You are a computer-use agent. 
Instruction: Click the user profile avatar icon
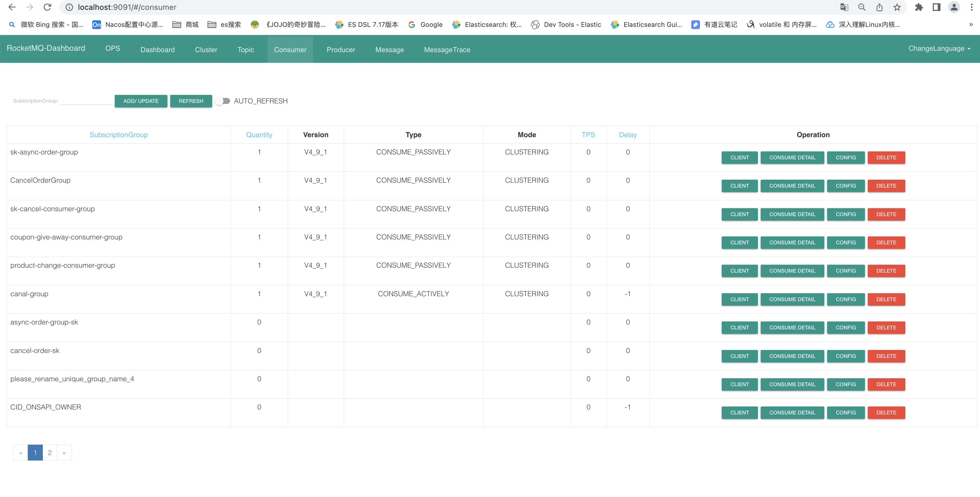[954, 7]
